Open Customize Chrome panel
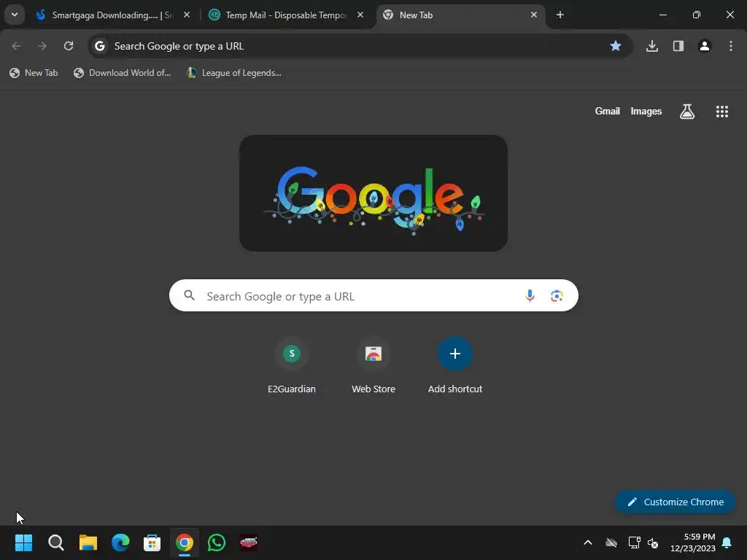The height and width of the screenshot is (560, 747). [675, 502]
